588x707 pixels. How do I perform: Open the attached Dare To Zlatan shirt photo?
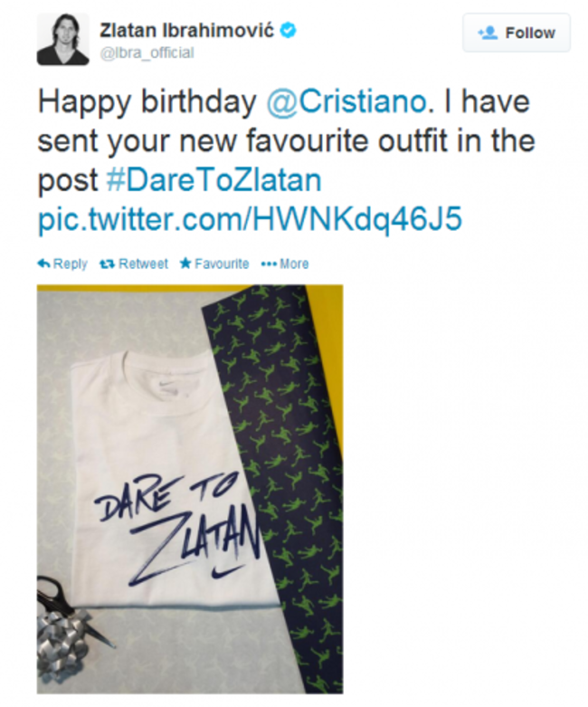(190, 489)
